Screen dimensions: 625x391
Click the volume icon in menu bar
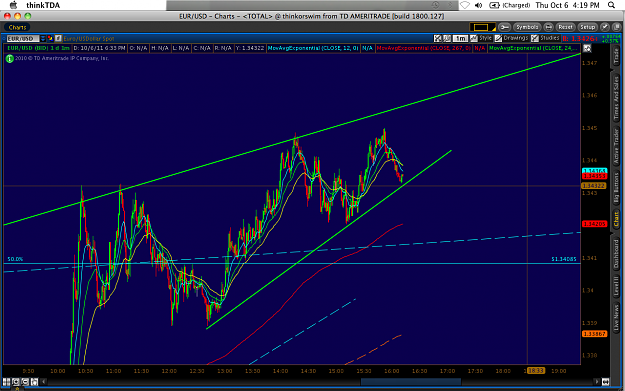479,5
